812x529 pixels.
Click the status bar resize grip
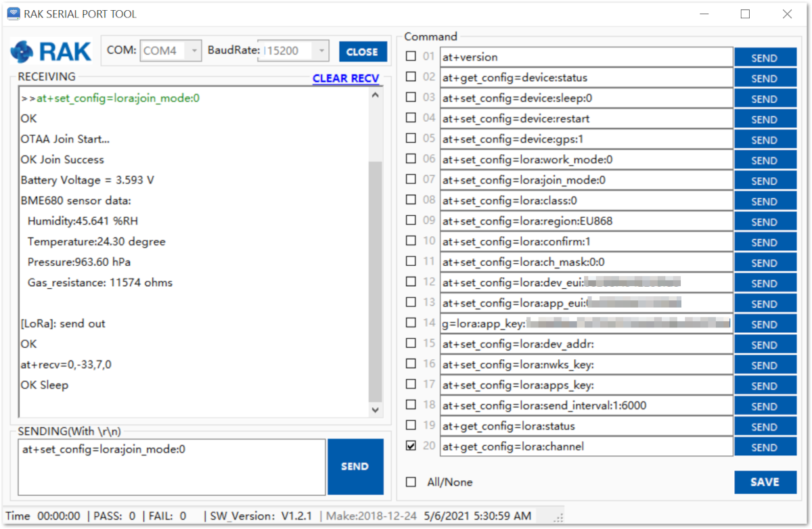[x=558, y=518]
